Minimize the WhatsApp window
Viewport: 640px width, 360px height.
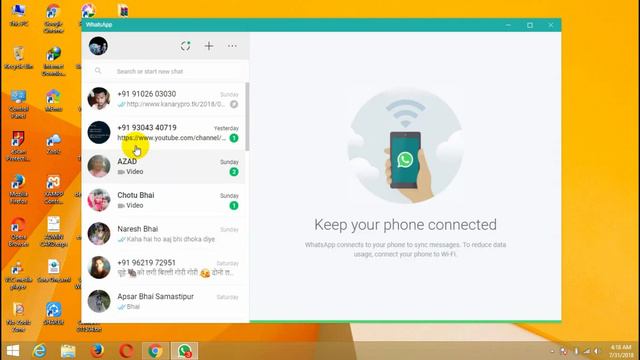(x=508, y=25)
